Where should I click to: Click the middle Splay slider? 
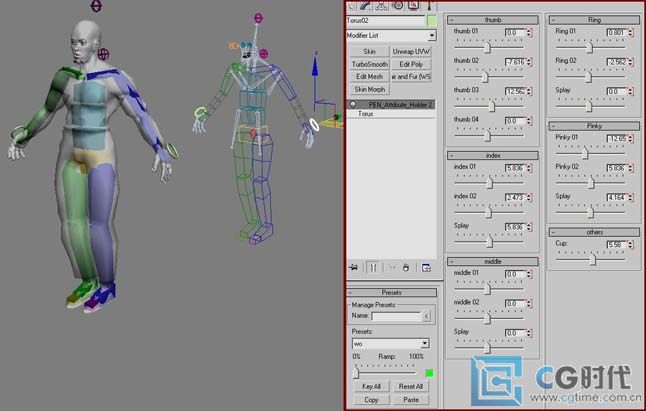pos(487,347)
